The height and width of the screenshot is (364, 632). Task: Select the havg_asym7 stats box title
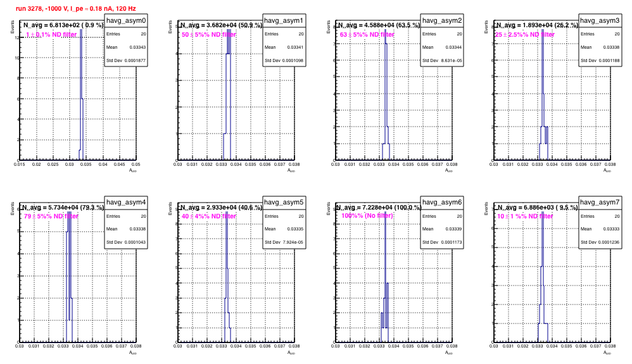point(600,203)
